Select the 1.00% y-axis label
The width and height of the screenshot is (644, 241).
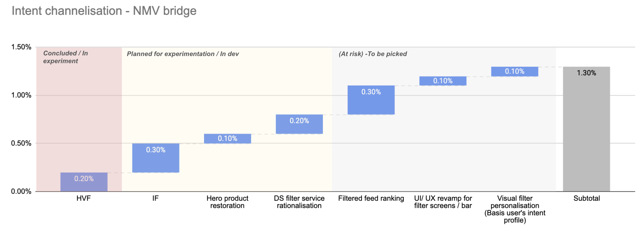[21, 95]
